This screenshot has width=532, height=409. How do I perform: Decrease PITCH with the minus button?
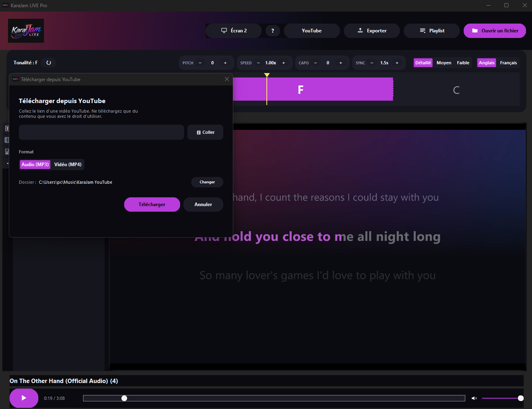click(x=200, y=63)
